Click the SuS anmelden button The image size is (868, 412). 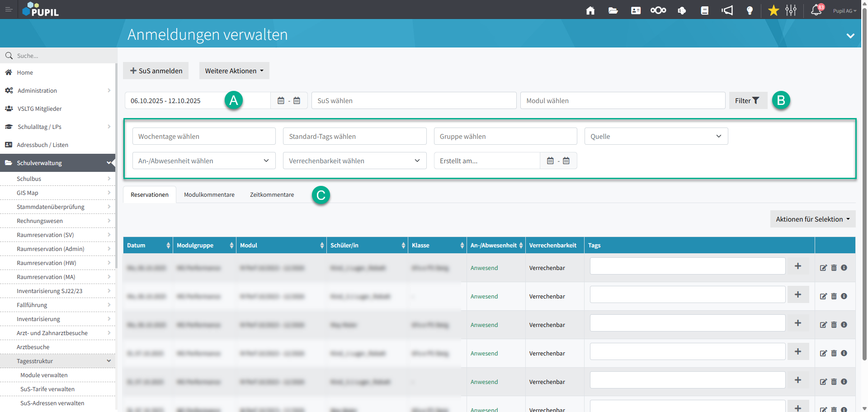coord(156,71)
